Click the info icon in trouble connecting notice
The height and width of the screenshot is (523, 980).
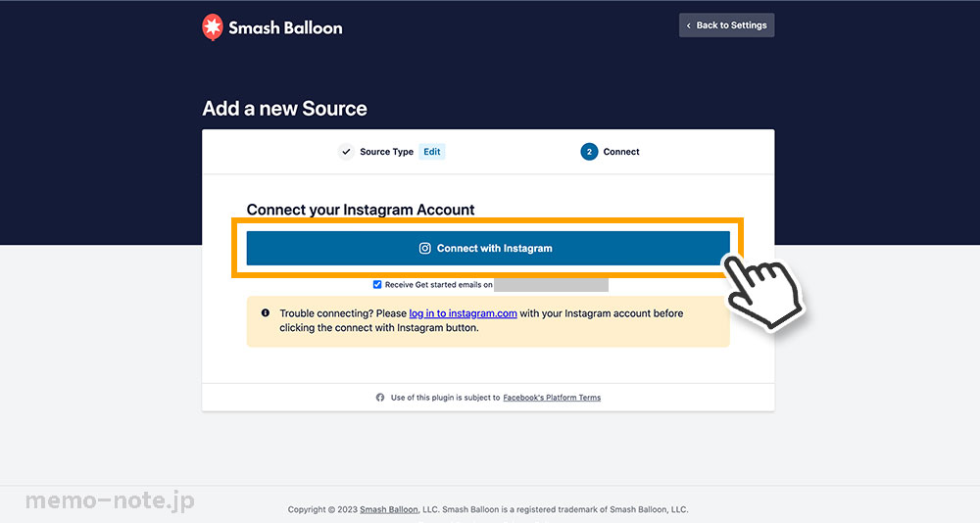265,313
